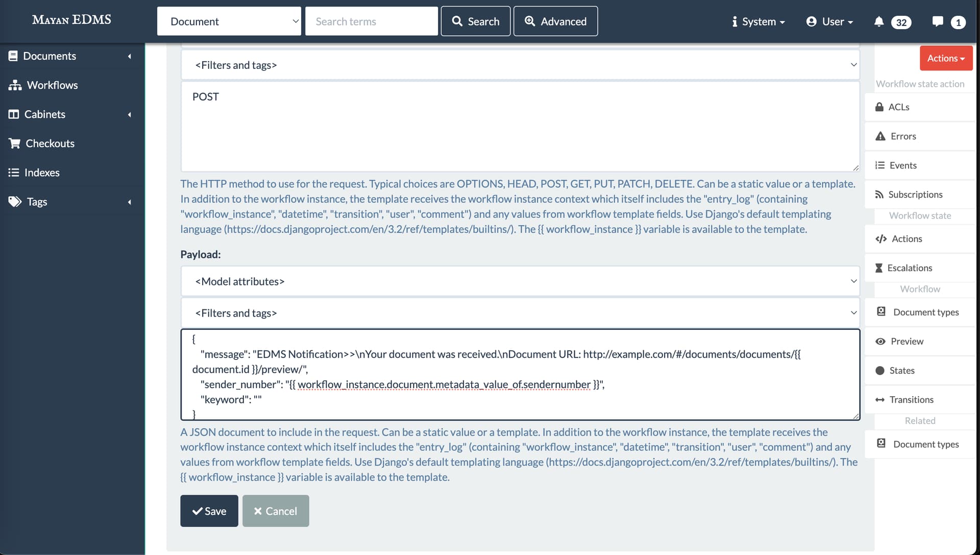
Task: Click the Search button
Action: (x=476, y=21)
